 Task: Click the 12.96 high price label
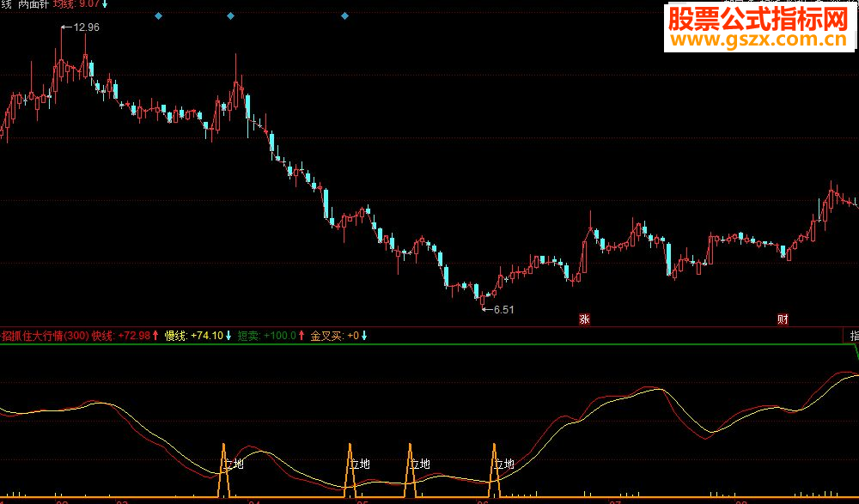(86, 27)
